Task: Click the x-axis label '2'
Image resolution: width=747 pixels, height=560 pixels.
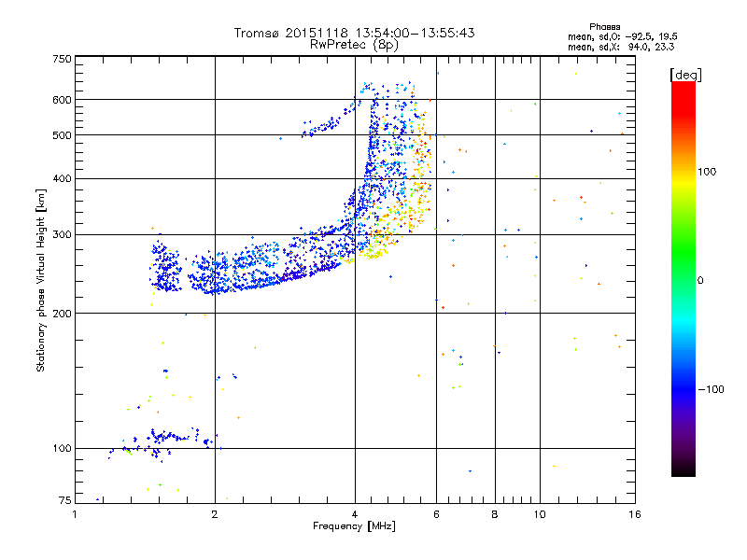Action: click(215, 514)
